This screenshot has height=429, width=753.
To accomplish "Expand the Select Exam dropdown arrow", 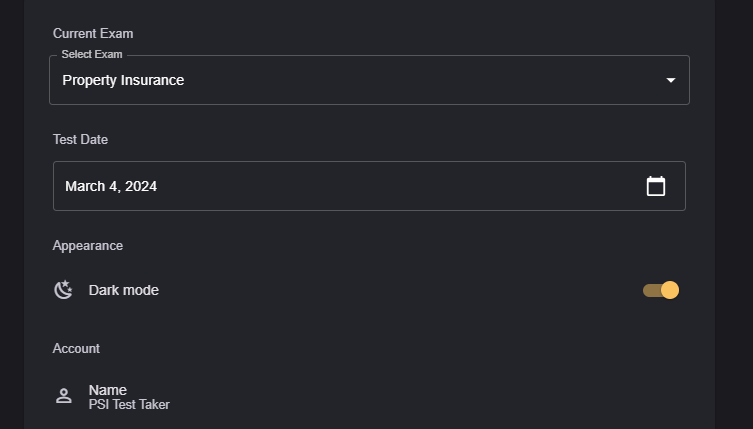I will pos(671,80).
